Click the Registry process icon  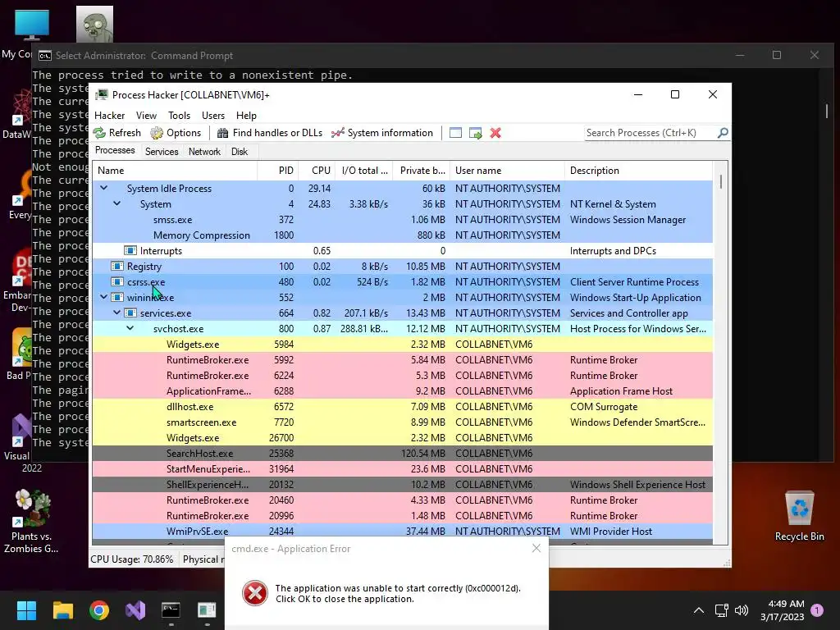116,266
